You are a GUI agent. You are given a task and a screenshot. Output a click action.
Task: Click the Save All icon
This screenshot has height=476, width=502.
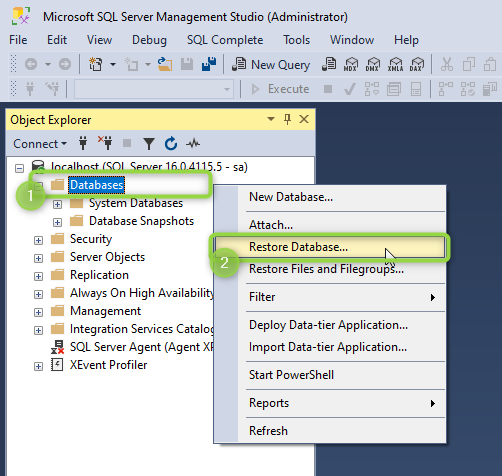(x=209, y=64)
